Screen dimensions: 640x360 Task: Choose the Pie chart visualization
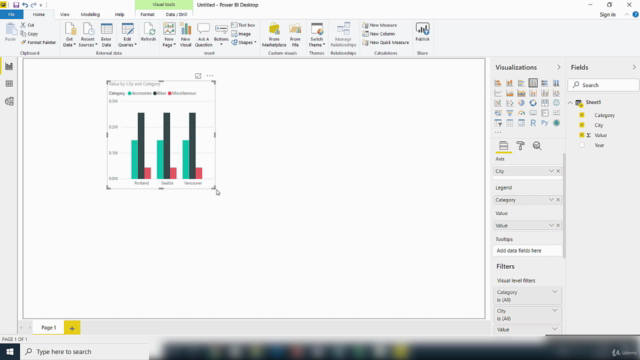(x=521, y=103)
